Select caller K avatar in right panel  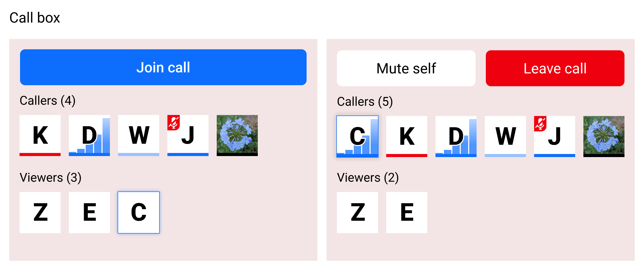pos(407,136)
